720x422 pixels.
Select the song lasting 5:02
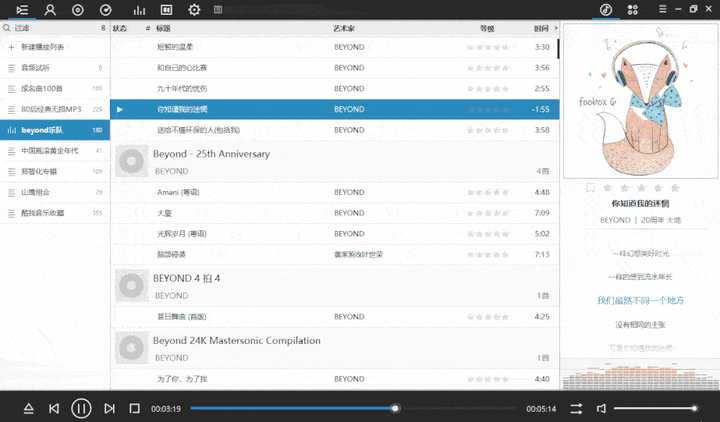coord(334,233)
